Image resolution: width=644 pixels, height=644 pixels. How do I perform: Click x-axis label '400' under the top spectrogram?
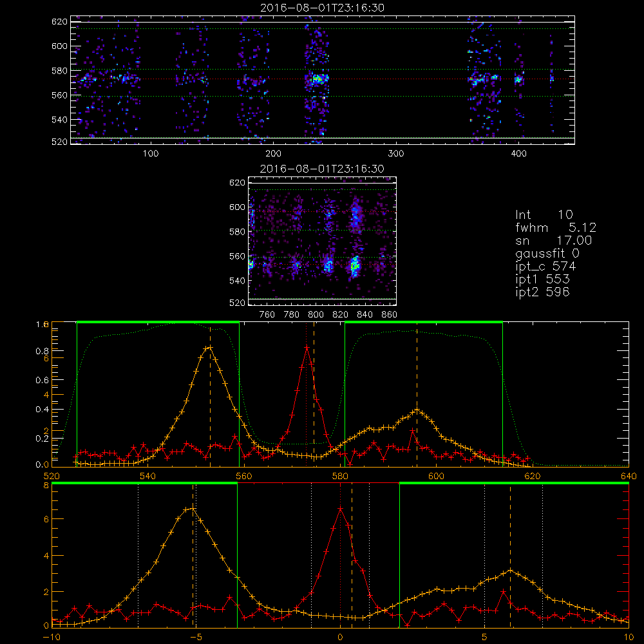point(518,154)
